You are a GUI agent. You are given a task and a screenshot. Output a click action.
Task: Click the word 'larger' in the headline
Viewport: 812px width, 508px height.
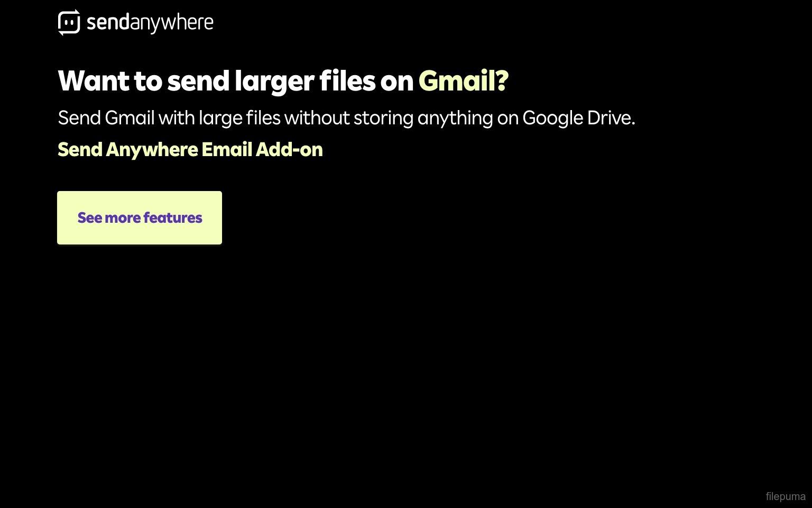pyautogui.click(x=274, y=82)
